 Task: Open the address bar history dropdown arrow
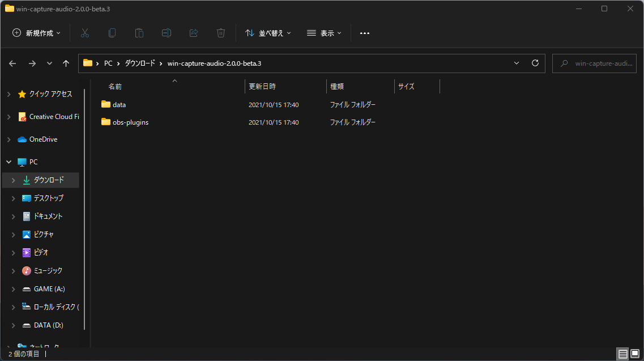point(516,63)
